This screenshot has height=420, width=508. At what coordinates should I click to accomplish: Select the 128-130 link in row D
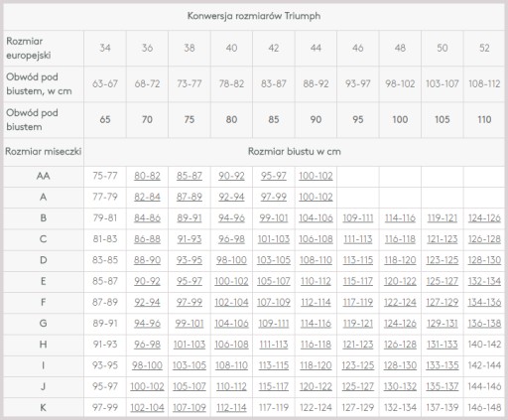[484, 260]
